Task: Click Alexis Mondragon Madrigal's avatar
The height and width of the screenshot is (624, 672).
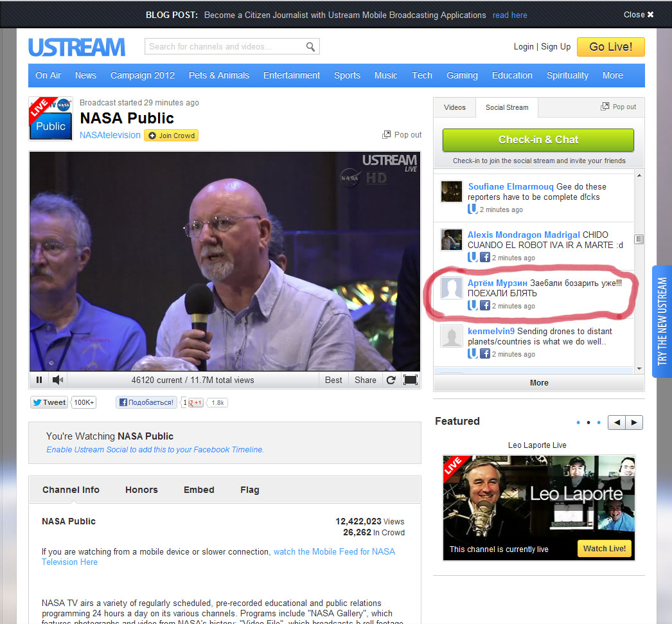Action: click(x=452, y=240)
